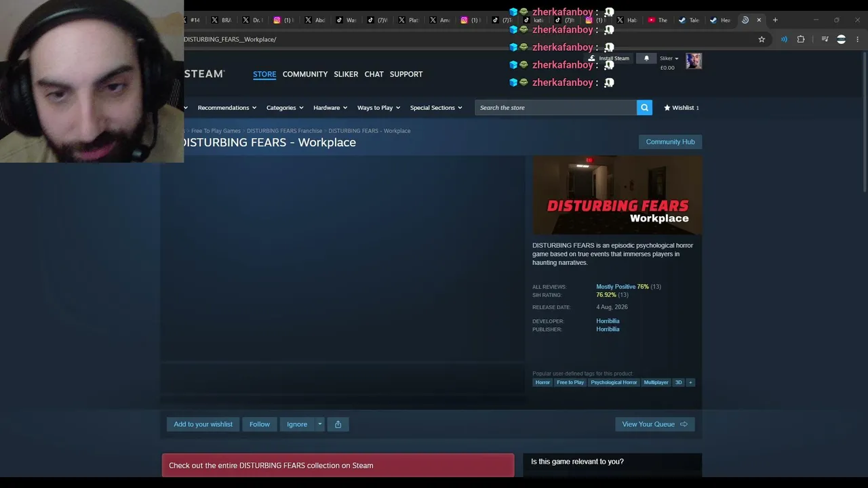Expand the Special Sections menu

[x=436, y=108]
